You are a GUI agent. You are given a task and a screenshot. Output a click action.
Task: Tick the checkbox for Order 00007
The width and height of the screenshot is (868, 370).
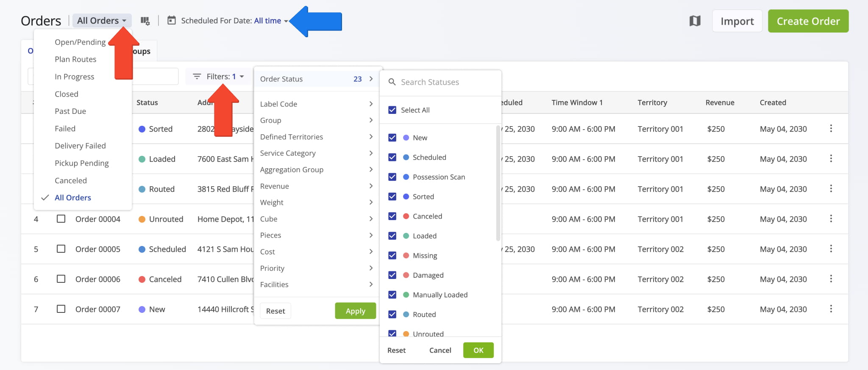click(x=61, y=309)
